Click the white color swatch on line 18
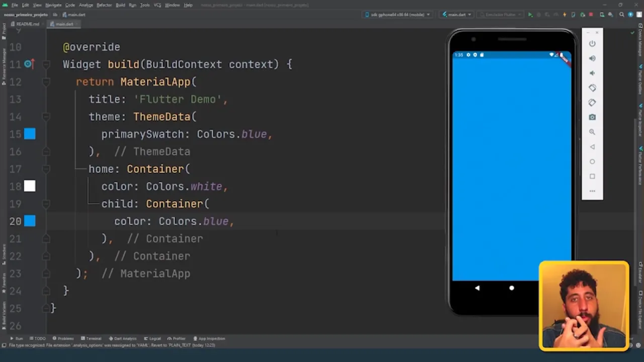This screenshot has height=362, width=644. click(30, 187)
